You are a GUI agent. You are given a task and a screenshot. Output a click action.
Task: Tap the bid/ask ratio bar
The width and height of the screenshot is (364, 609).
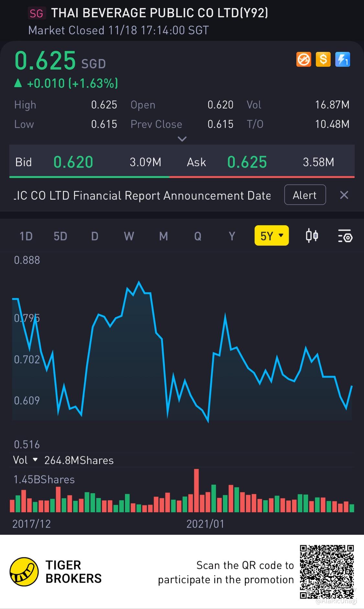point(182,177)
